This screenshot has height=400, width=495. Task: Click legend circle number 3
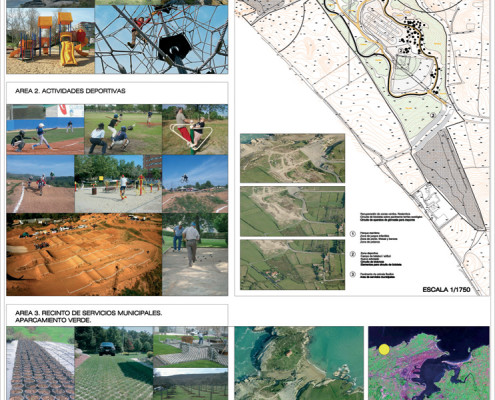353,275
